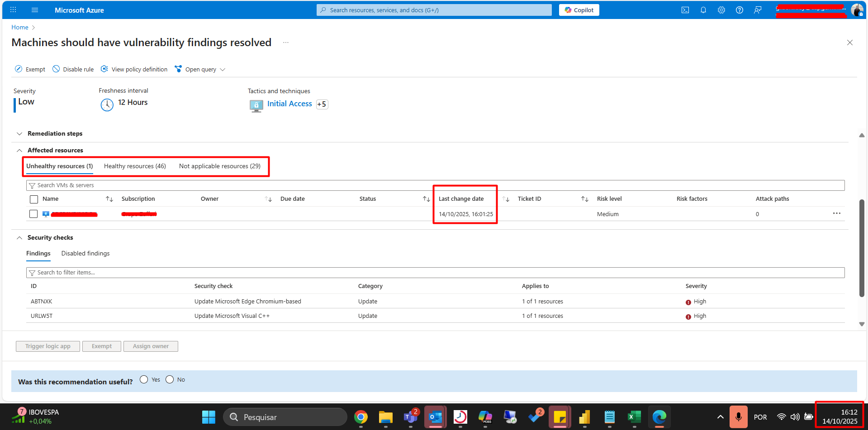Click the Search VMs & servers field
Image resolution: width=868 pixels, height=430 pixels.
coord(435,185)
